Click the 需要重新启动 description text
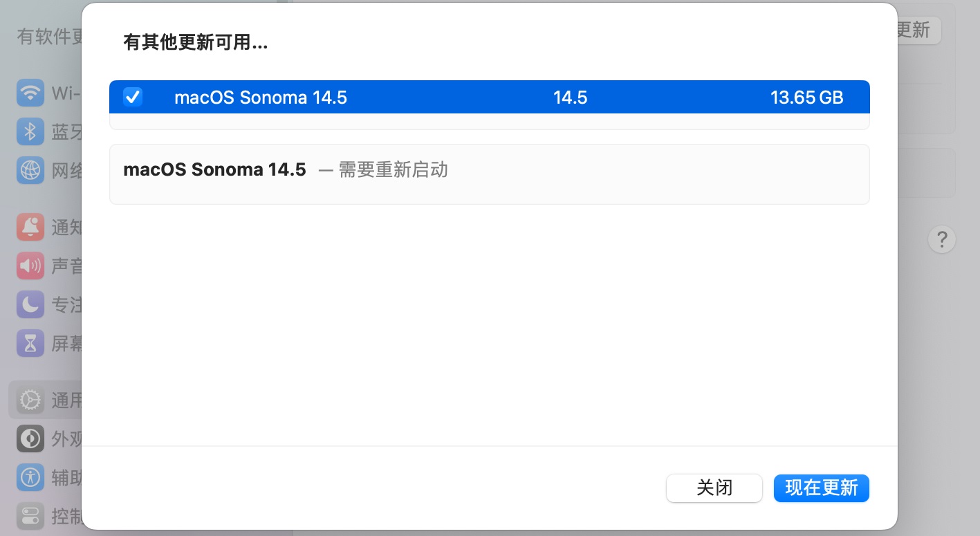The width and height of the screenshot is (980, 536). [x=393, y=169]
